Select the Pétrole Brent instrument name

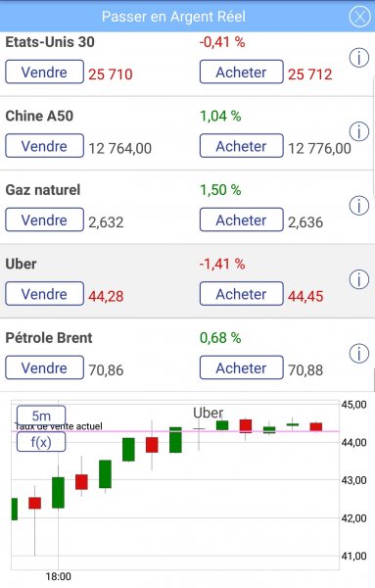[x=49, y=338]
